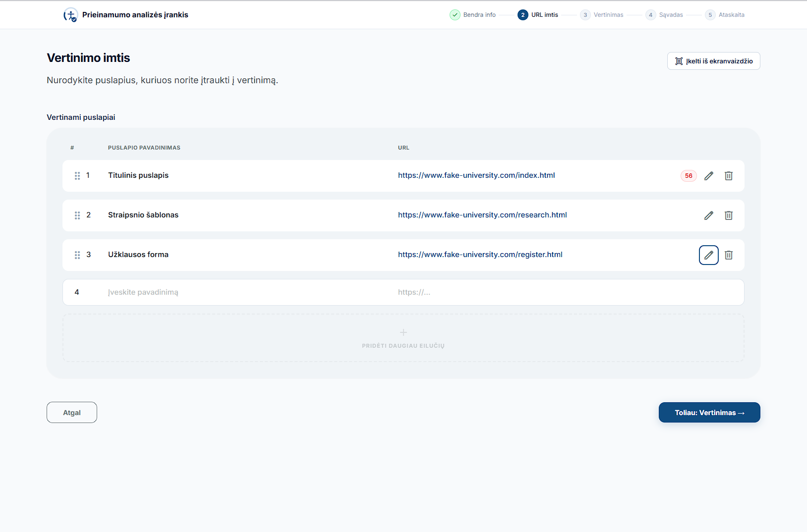The image size is (807, 532).
Task: Click the Puslapio pavadinimas column header
Action: [x=144, y=148]
